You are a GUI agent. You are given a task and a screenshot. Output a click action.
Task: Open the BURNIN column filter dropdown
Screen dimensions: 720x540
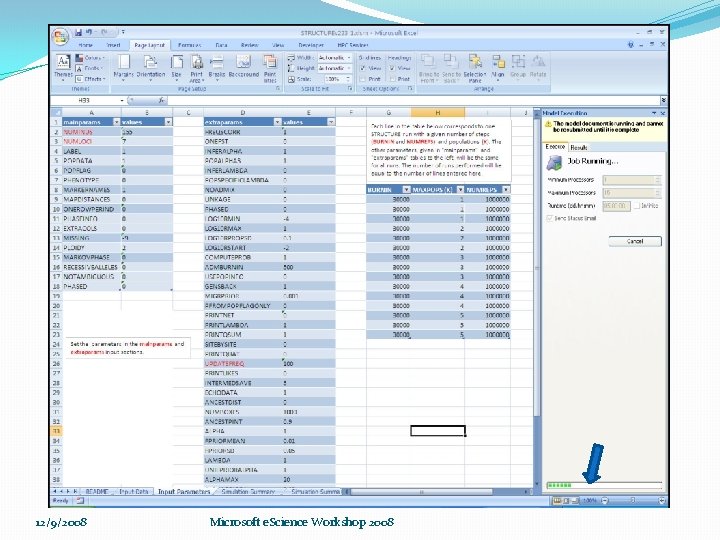[406, 190]
